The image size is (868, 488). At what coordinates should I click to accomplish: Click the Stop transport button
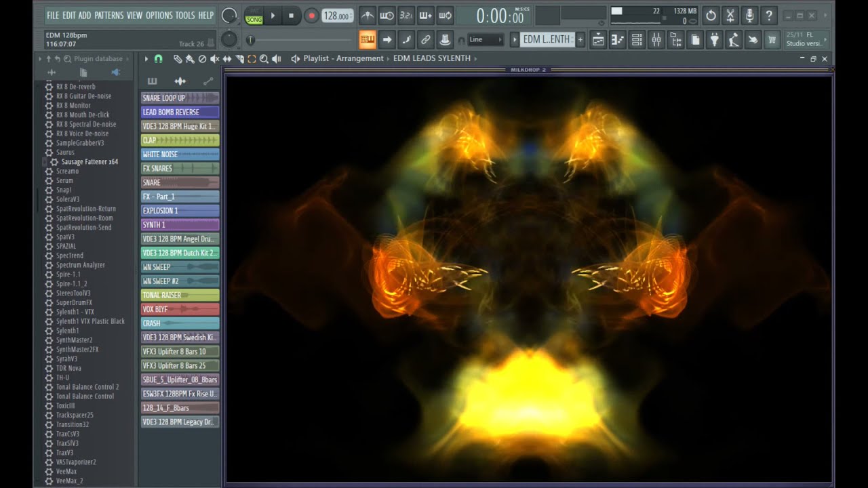click(291, 16)
